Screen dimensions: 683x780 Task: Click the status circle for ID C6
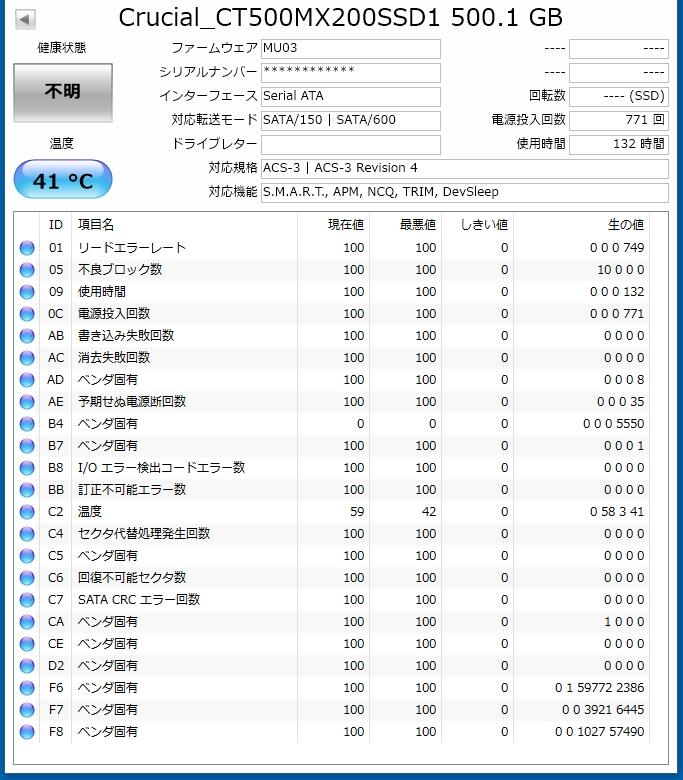(x=27, y=578)
